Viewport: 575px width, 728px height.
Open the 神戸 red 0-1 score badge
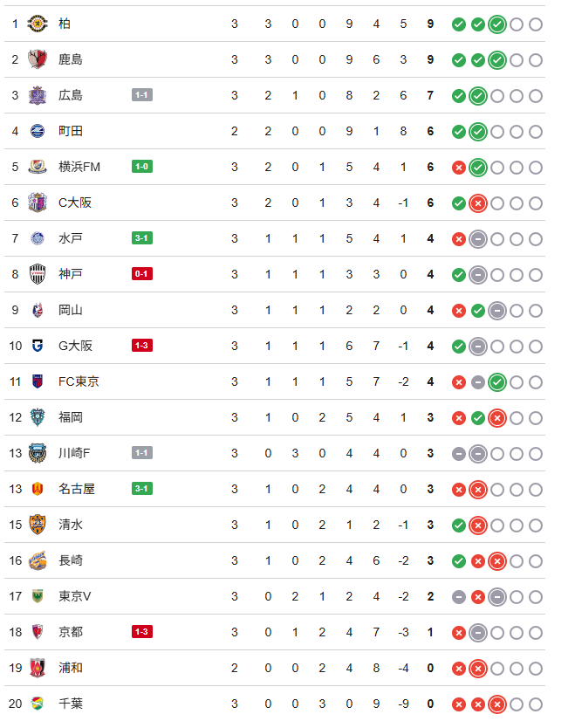(x=142, y=274)
